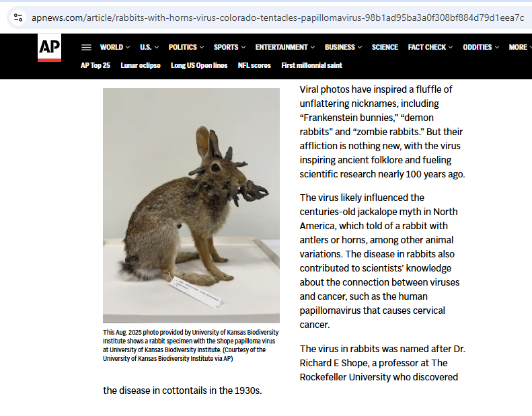Viewport: 532px width, 416px height.
Task: Open the NFL scores link
Action: (x=254, y=65)
